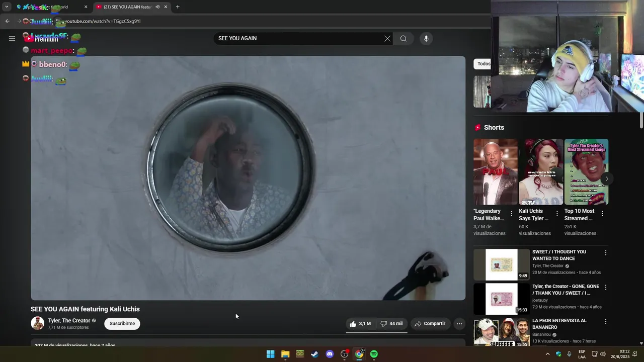Open options menu for Kali Uchis short
Viewport: 644px width, 362px height.
tap(557, 214)
